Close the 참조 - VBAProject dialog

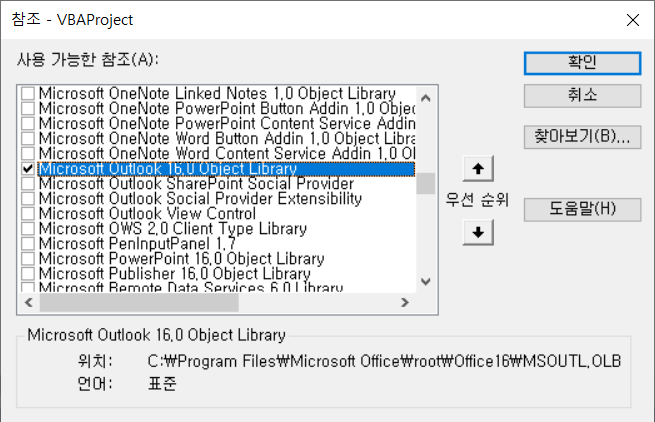pos(633,20)
